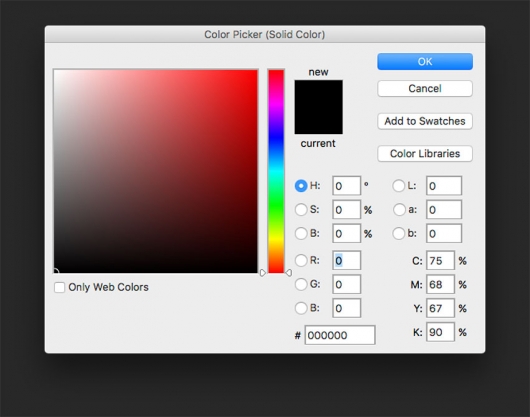
Task: Select the H hue radio button
Action: click(x=301, y=186)
